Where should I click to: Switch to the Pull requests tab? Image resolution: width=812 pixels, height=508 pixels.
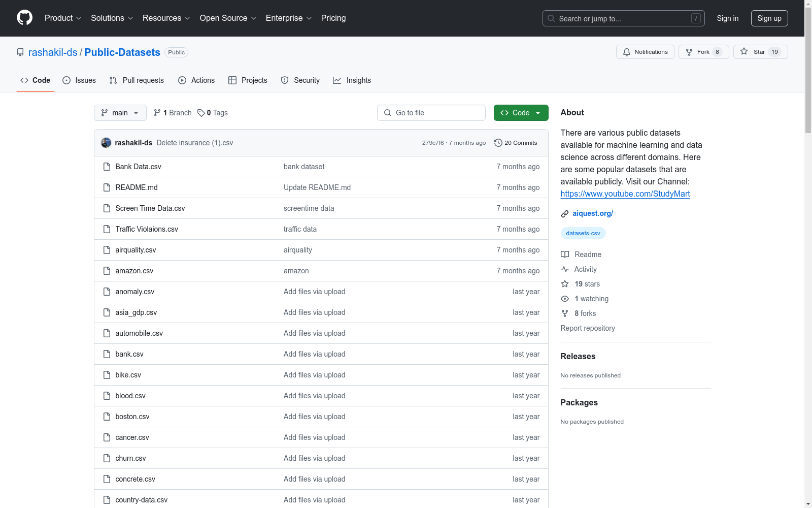tap(137, 80)
